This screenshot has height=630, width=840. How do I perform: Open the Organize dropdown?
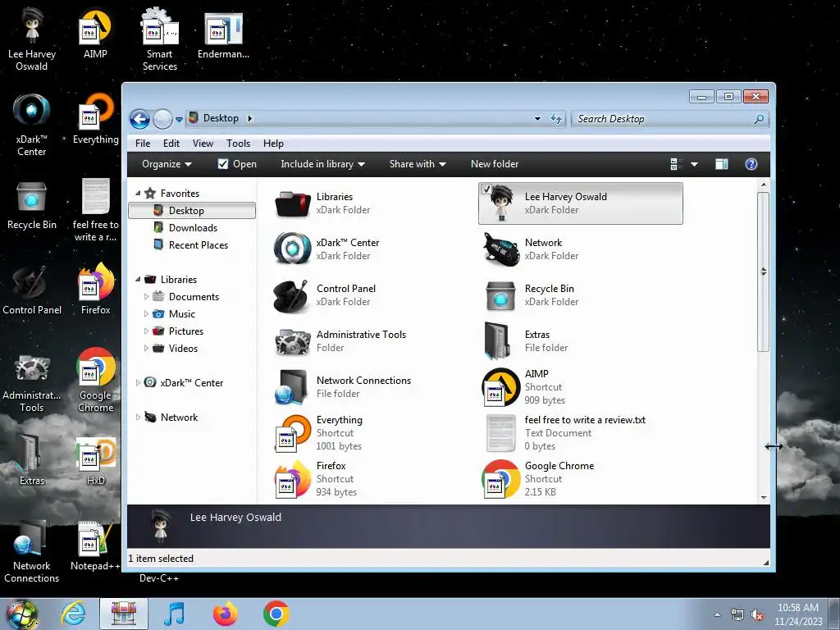point(167,164)
